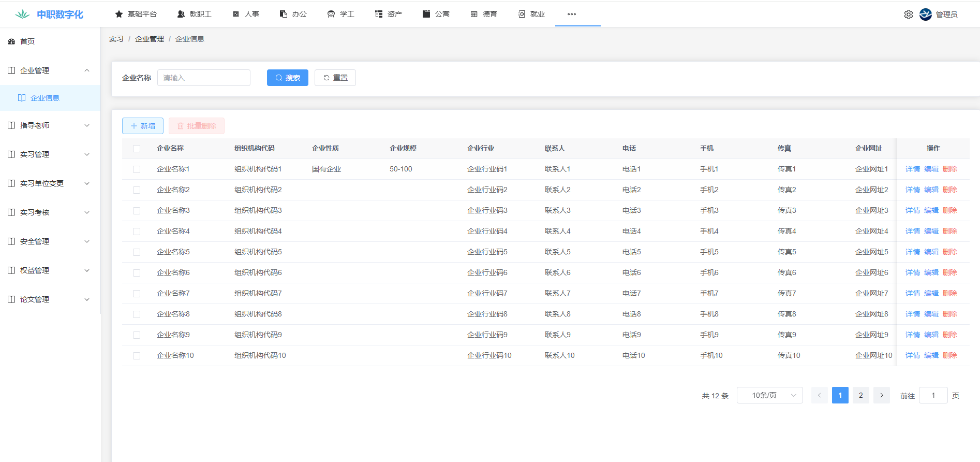
Task: Click the 企业名称 search input field
Action: (203, 78)
